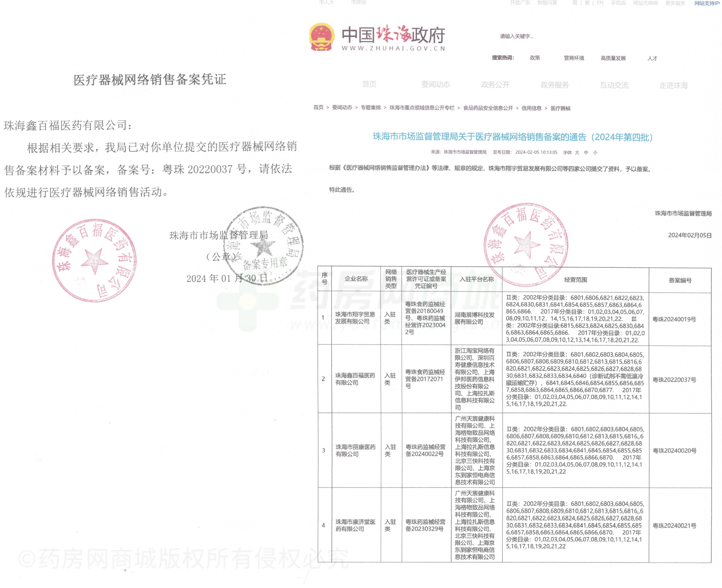The width and height of the screenshot is (722, 588).
Task: Click record number 粤珠20240020号
Action: pyautogui.click(x=675, y=451)
